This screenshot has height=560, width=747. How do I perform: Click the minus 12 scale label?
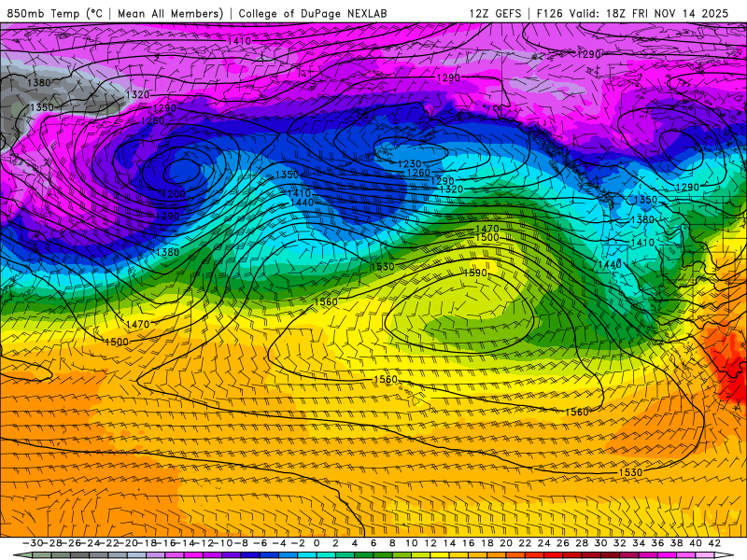coord(204,543)
